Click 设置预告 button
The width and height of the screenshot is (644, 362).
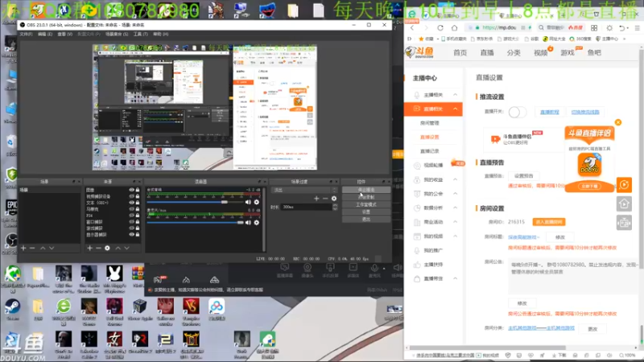tap(524, 175)
